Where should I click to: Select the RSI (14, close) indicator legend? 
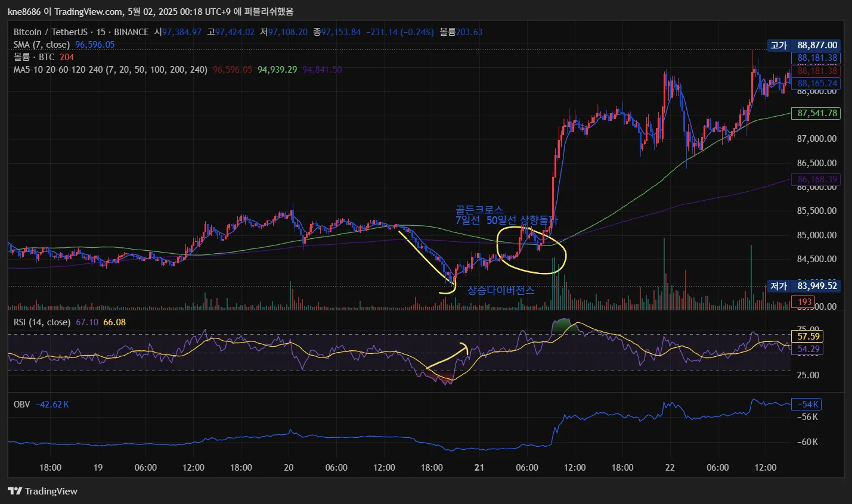coord(42,322)
